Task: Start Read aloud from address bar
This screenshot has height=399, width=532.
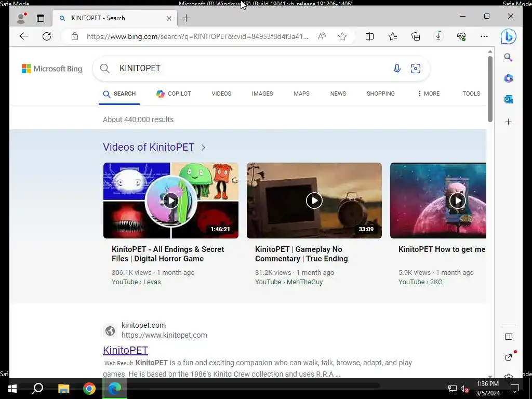Action: (322, 36)
